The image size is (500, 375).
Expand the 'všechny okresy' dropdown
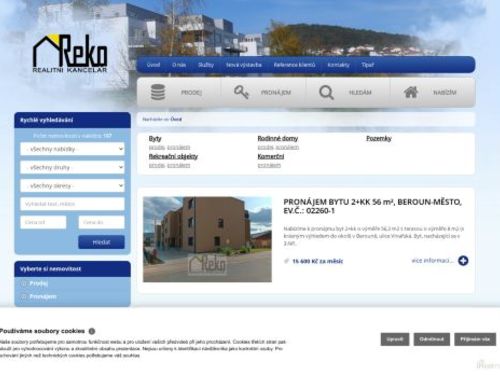[x=72, y=186]
